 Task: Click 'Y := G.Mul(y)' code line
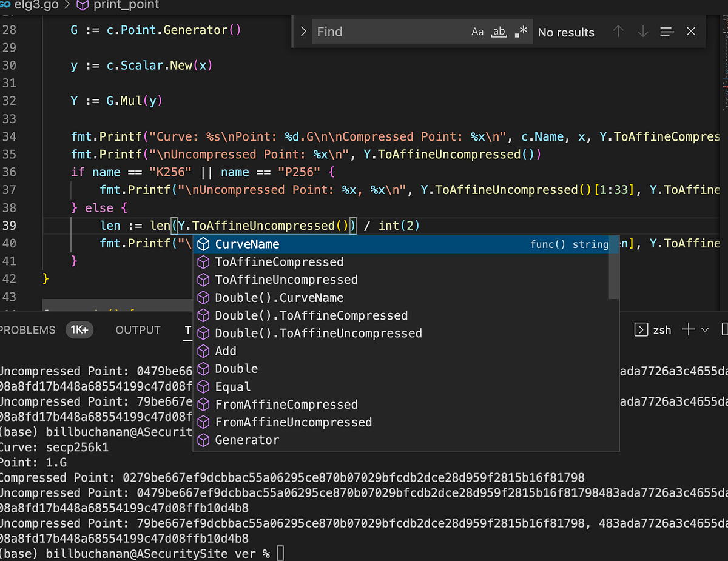pyautogui.click(x=117, y=101)
